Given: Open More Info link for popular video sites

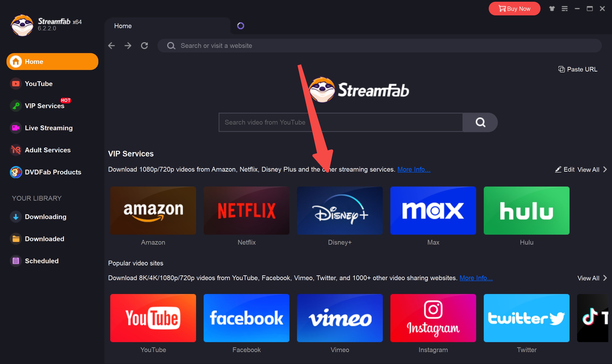Looking at the screenshot, I should [476, 278].
